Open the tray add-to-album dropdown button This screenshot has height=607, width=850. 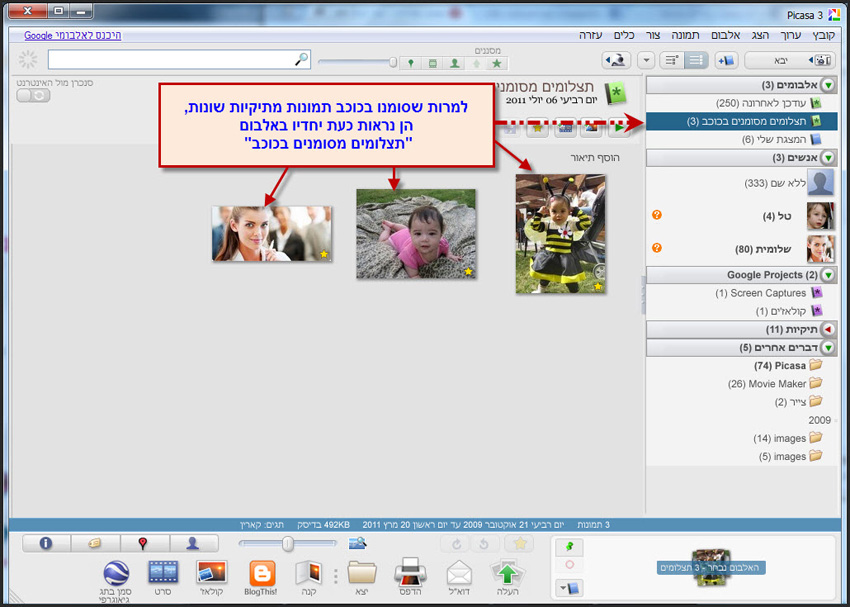pyautogui.click(x=569, y=588)
